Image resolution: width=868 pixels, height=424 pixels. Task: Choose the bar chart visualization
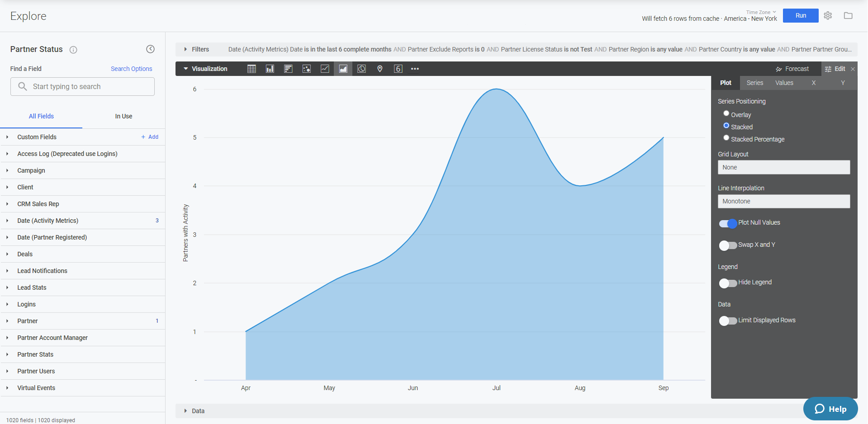288,69
